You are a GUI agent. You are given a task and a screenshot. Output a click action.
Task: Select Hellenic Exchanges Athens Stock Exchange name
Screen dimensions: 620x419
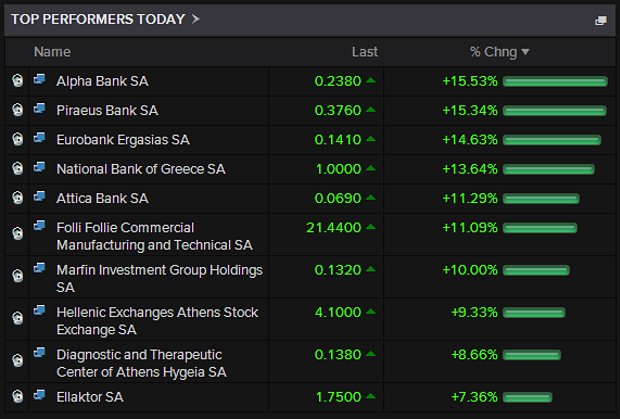(x=157, y=321)
